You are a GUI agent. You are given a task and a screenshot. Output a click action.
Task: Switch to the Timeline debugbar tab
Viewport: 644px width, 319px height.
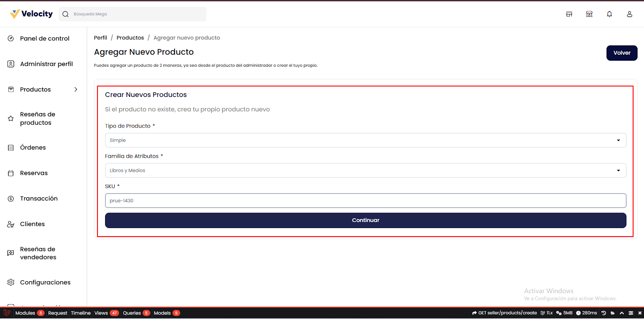(80, 313)
